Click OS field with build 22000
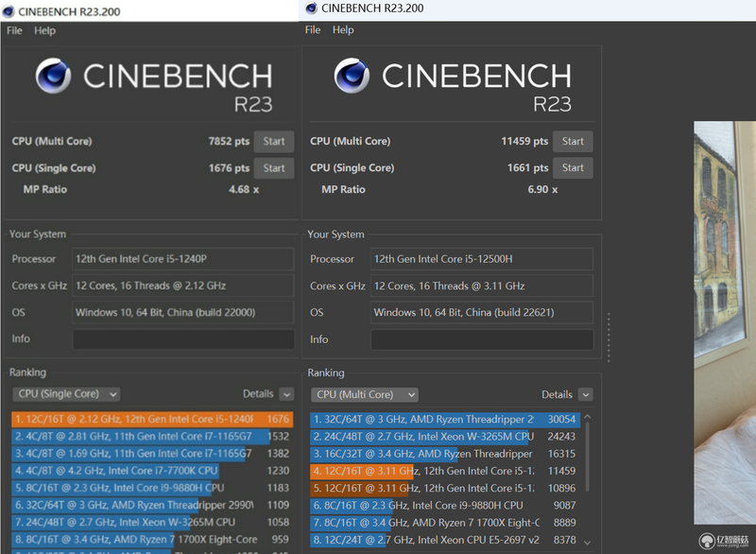 pos(183,312)
